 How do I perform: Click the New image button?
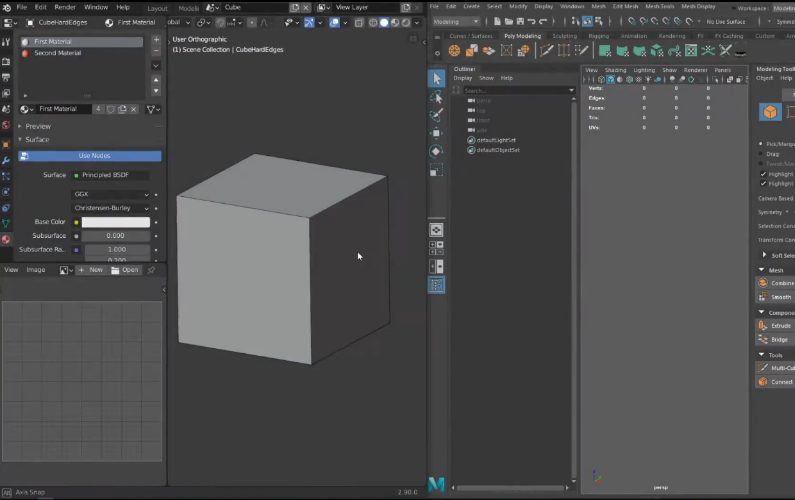[91, 270]
